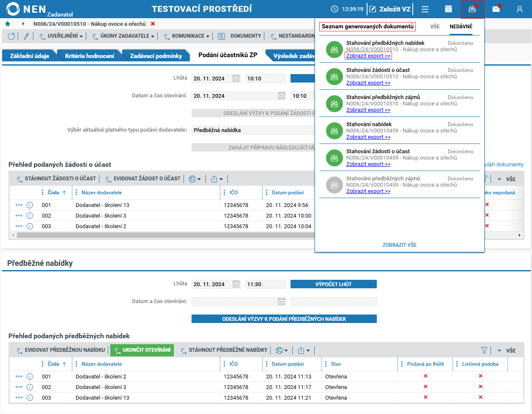Open the home icon in breadcrumb

[x=8, y=24]
